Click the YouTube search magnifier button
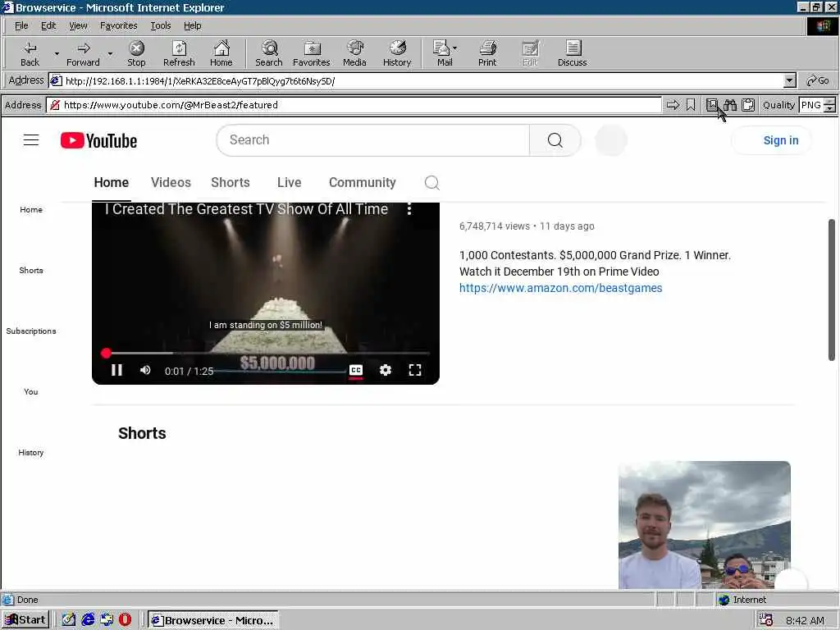The image size is (840, 630). [x=555, y=140]
